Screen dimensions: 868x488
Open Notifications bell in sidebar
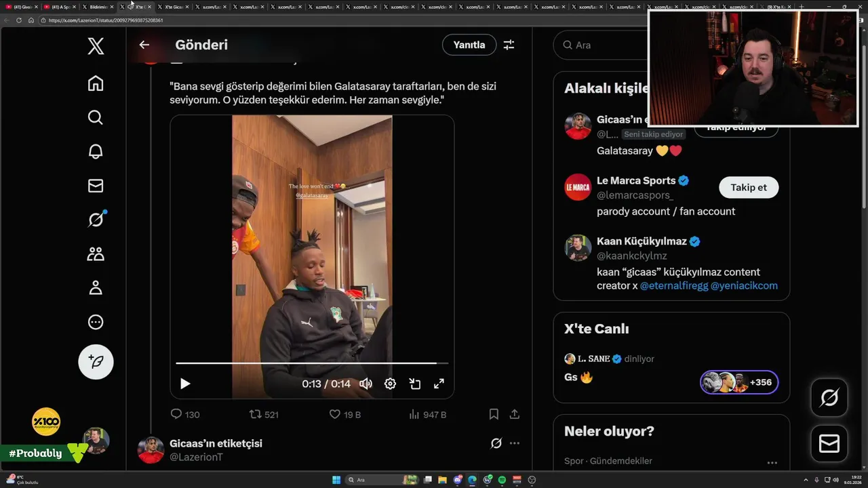click(x=96, y=151)
